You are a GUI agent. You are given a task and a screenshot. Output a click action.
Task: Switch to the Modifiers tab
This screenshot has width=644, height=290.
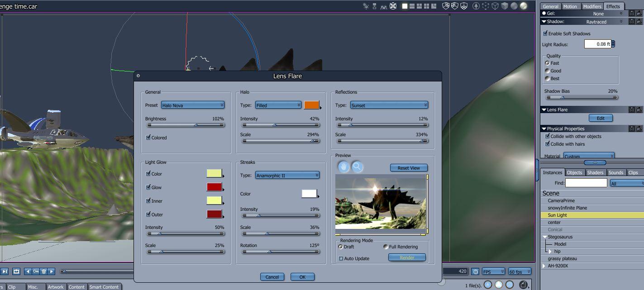click(592, 6)
